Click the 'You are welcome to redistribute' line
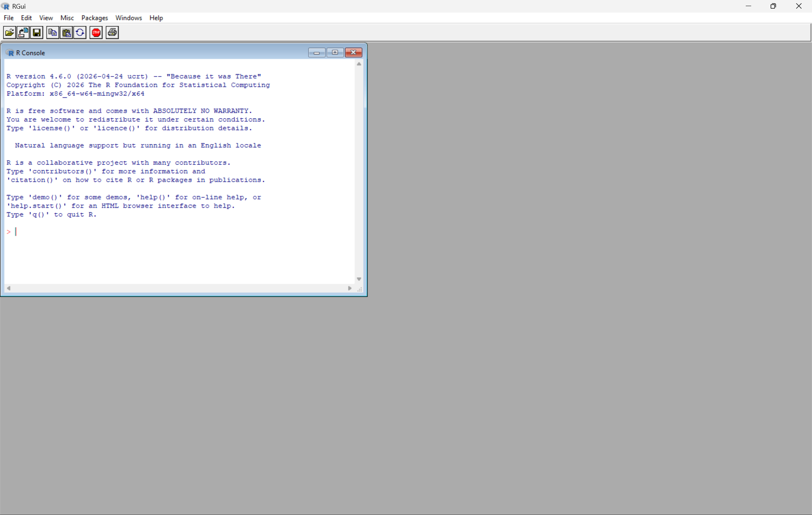This screenshot has width=812, height=515. [136, 120]
